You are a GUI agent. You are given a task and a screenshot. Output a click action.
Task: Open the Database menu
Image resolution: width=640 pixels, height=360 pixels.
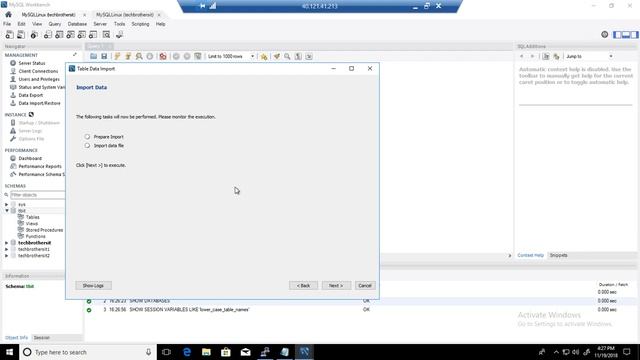click(77, 24)
